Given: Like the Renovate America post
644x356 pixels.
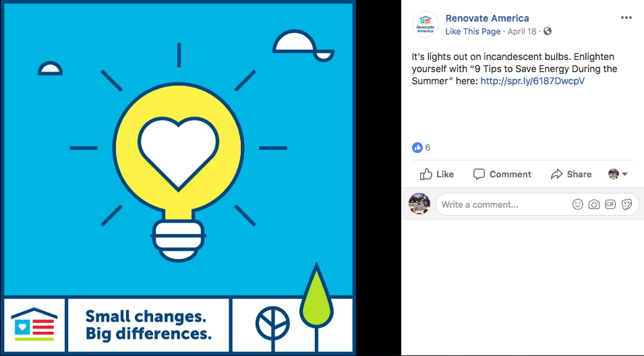Looking at the screenshot, I should point(436,174).
